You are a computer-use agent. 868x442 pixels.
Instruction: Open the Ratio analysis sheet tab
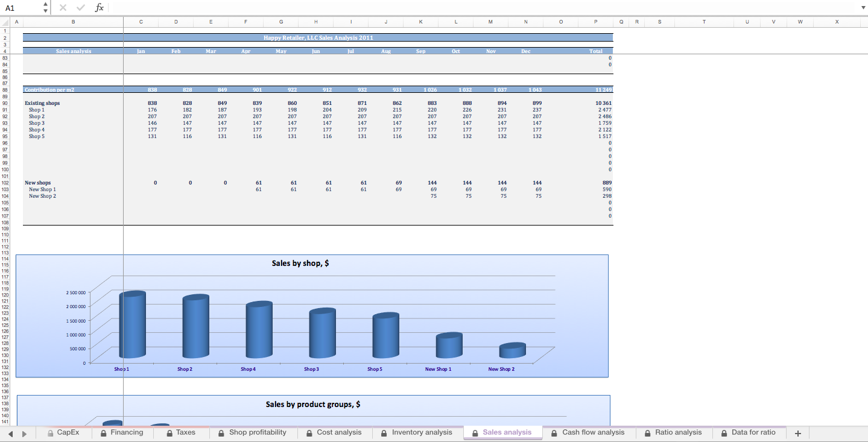click(x=674, y=432)
